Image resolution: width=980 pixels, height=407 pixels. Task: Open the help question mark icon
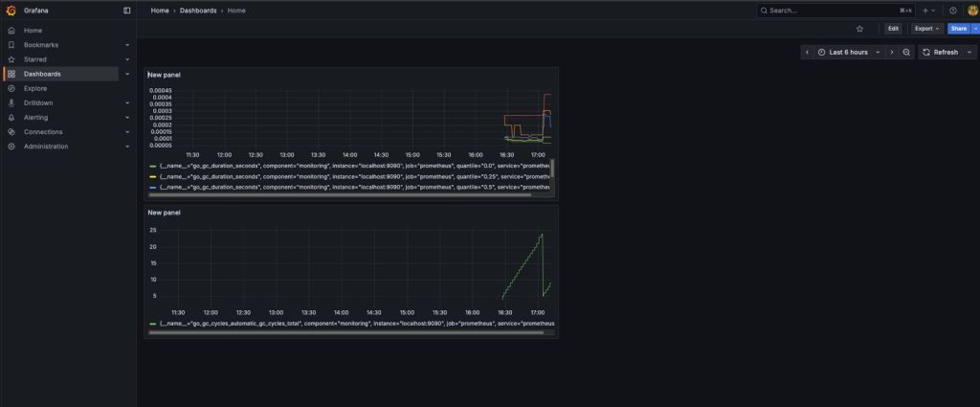[x=952, y=11]
